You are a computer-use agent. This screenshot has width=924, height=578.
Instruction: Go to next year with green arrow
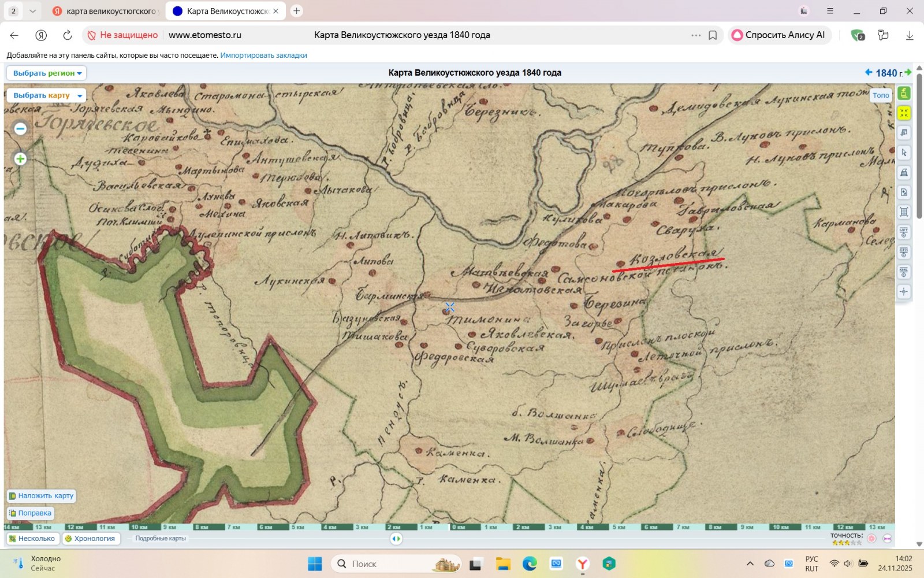pyautogui.click(x=908, y=72)
